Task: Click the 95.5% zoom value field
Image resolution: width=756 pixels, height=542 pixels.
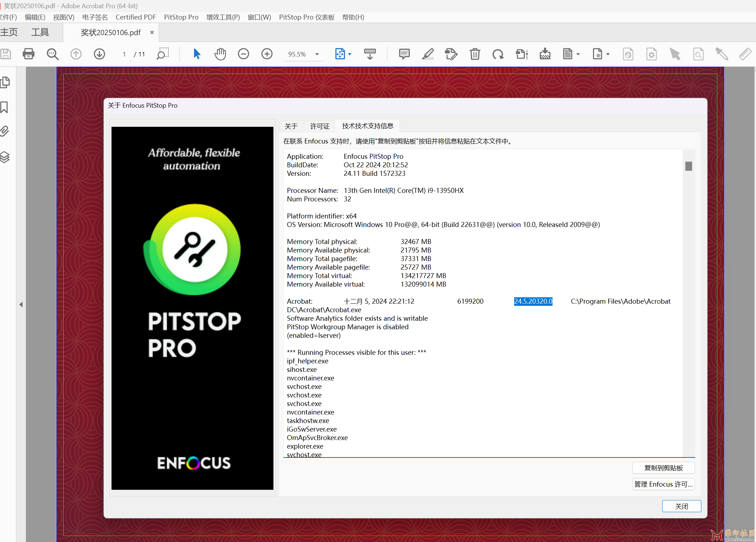Action: (297, 54)
